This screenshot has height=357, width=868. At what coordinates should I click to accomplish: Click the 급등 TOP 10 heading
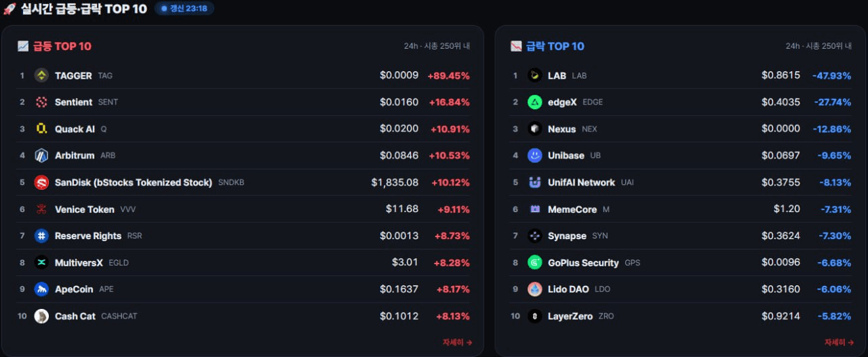[x=62, y=46]
